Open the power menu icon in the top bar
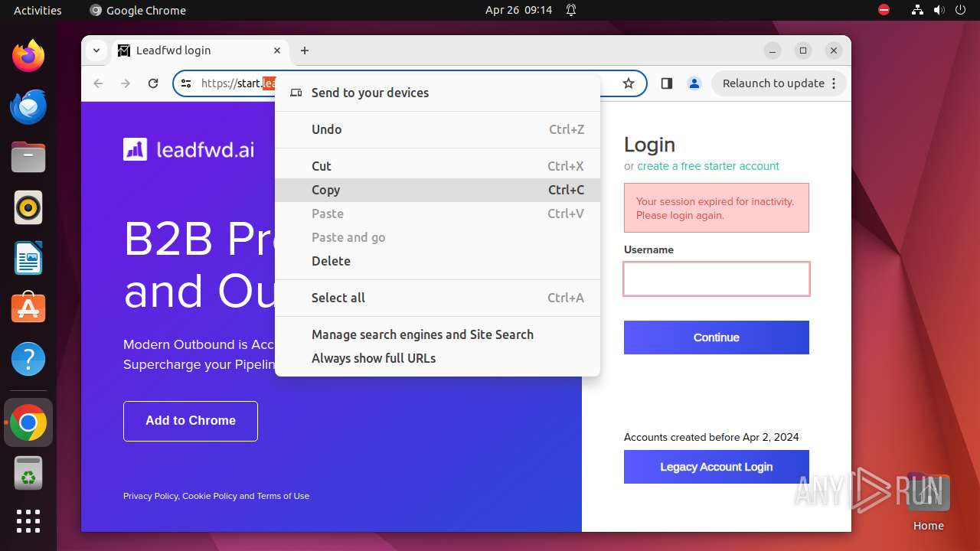The image size is (980, 551). point(960,10)
